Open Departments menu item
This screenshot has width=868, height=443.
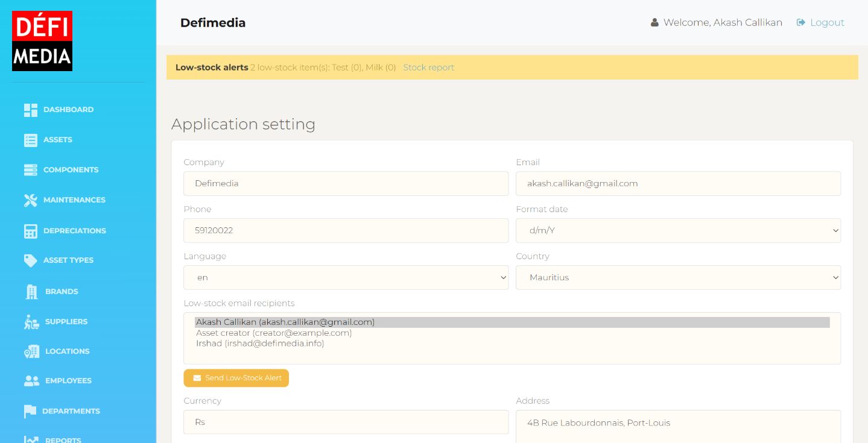click(x=71, y=411)
